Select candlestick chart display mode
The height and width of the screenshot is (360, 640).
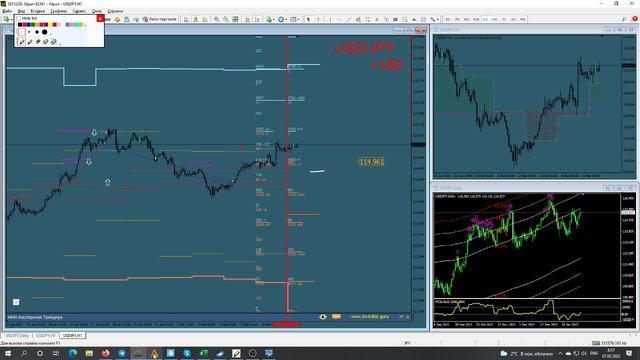point(196,19)
